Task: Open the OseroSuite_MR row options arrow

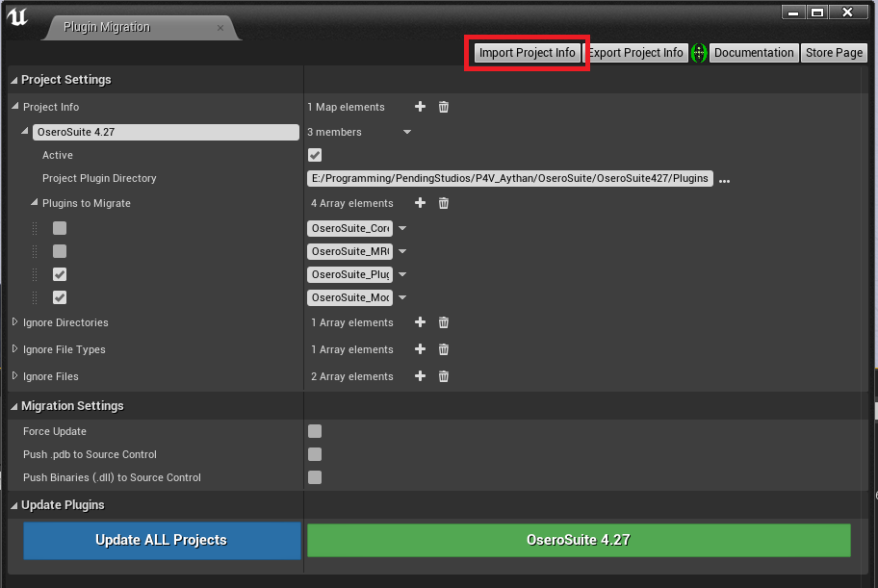Action: pos(402,251)
